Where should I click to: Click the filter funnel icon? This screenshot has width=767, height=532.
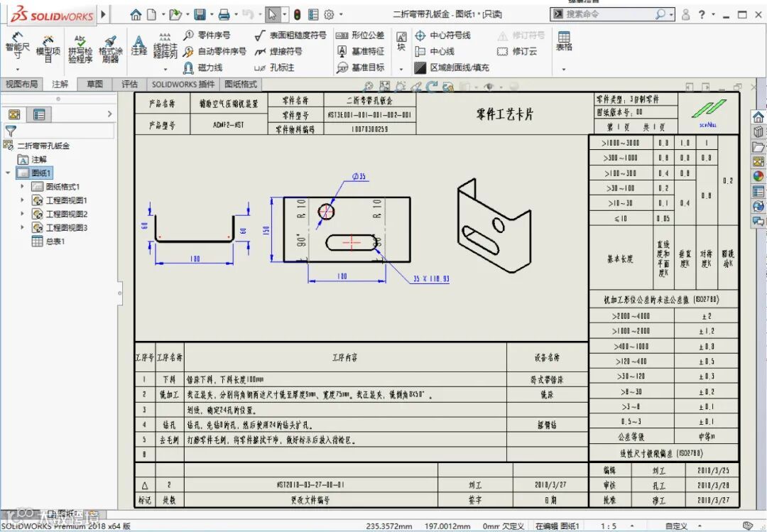(x=10, y=131)
